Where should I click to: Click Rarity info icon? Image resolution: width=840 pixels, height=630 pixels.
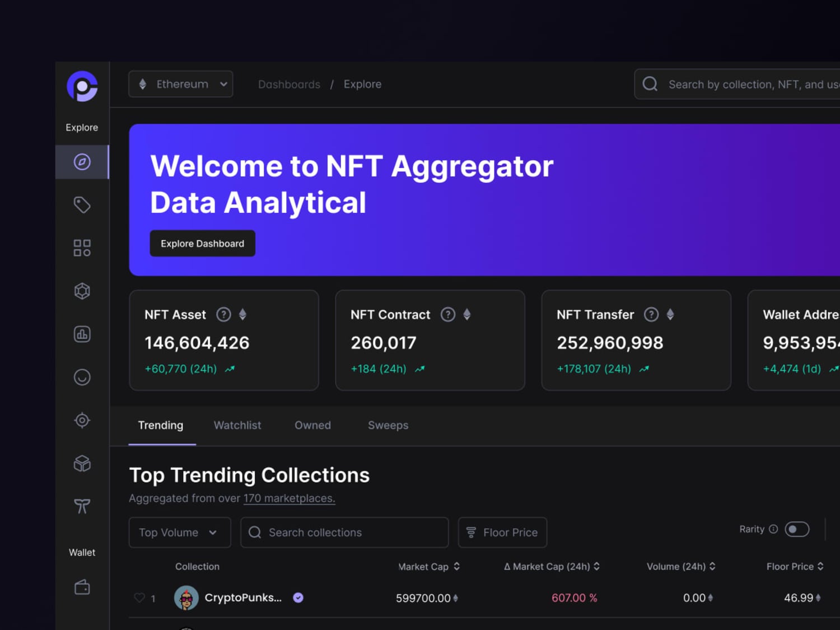[x=773, y=529]
